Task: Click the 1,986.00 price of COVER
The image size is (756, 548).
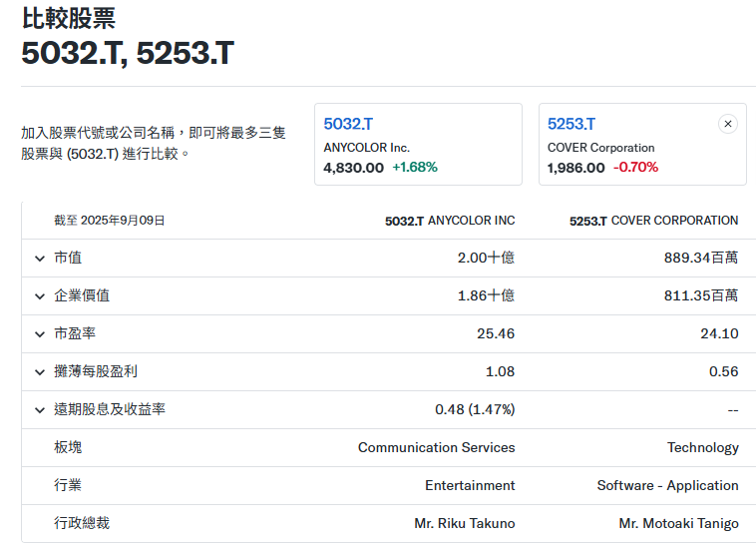Action: (x=575, y=168)
